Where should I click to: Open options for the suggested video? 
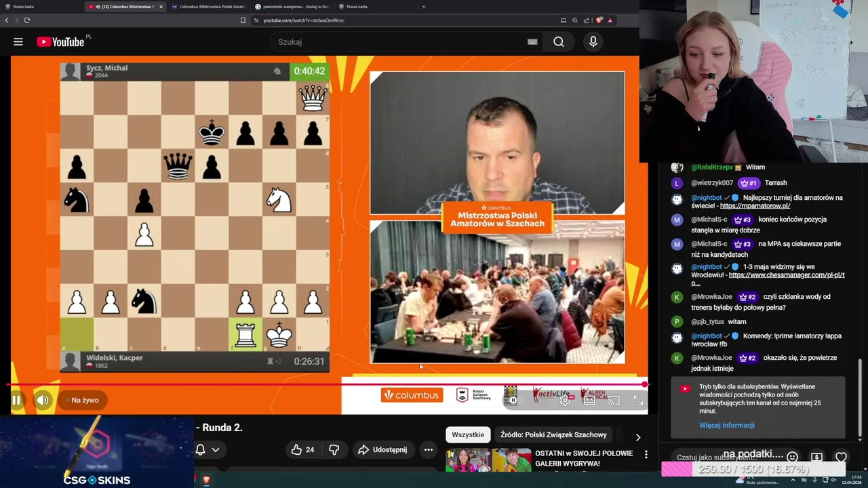(x=646, y=454)
